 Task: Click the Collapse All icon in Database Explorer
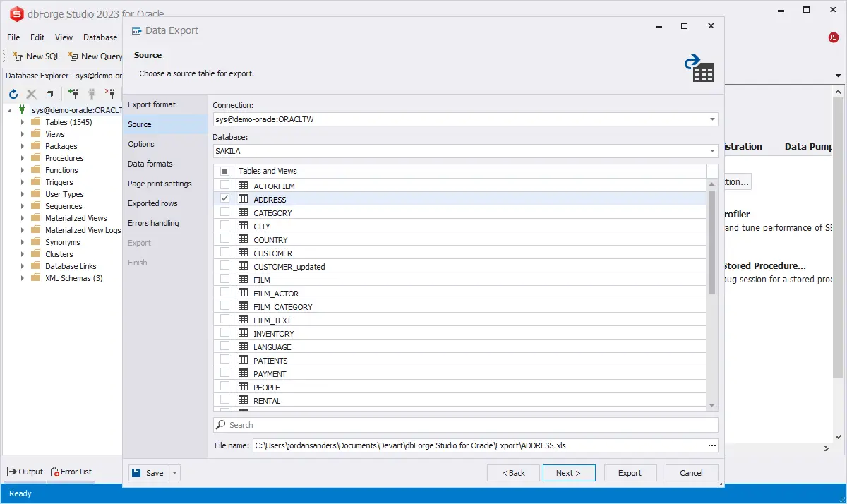pyautogui.click(x=50, y=94)
